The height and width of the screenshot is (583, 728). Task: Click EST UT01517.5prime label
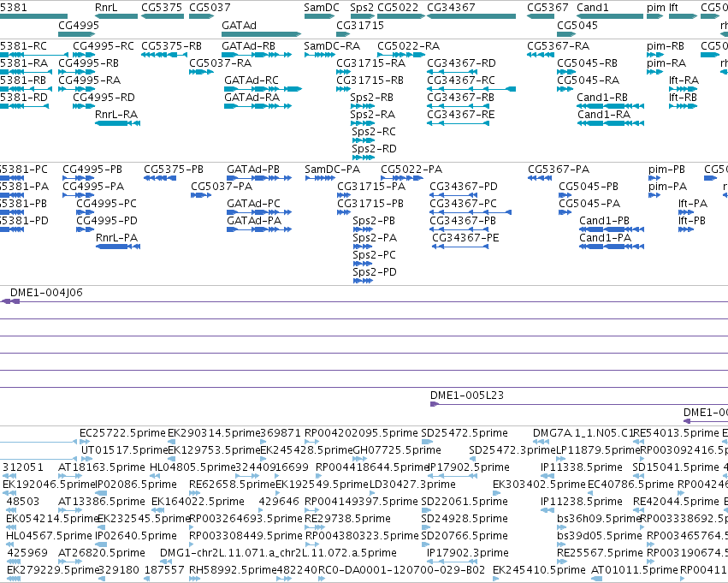click(x=124, y=450)
